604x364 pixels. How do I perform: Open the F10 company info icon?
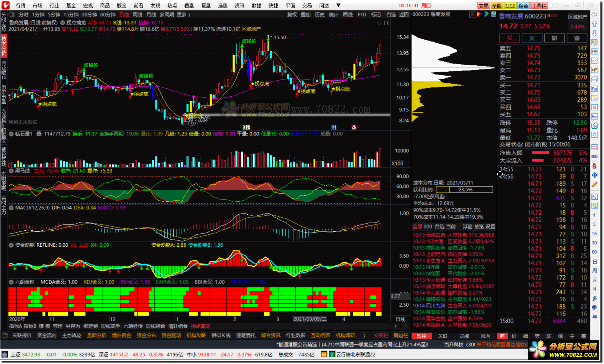click(594, 89)
